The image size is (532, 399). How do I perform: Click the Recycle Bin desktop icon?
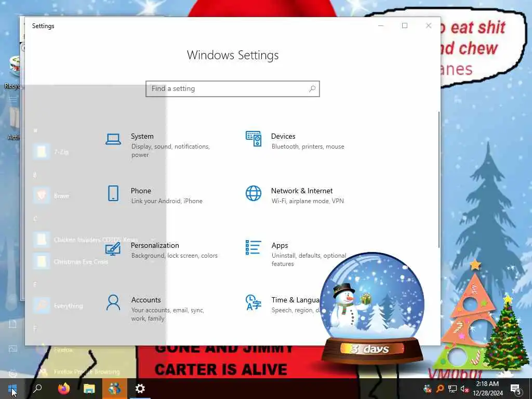14,73
